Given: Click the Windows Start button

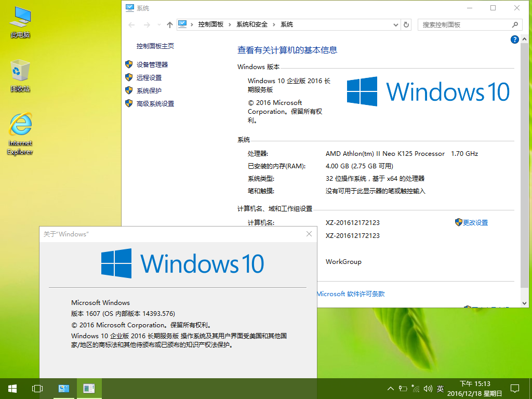Looking at the screenshot, I should pyautogui.click(x=12, y=389).
